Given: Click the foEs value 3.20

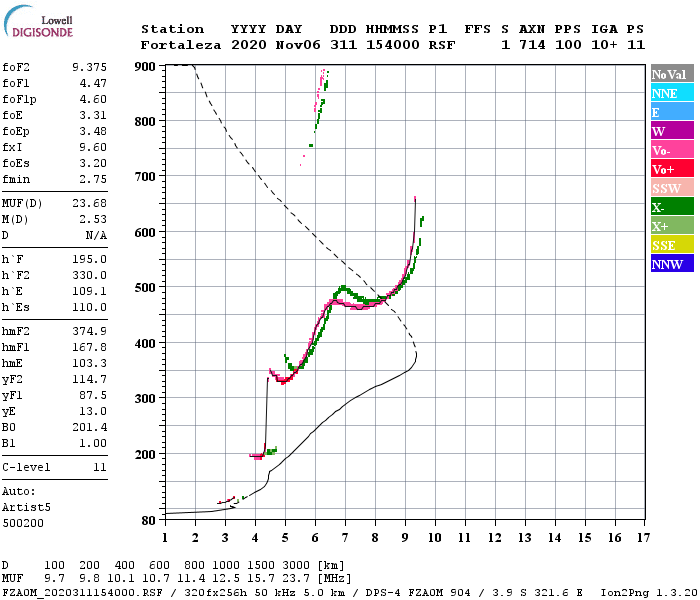Looking at the screenshot, I should (x=93, y=163).
